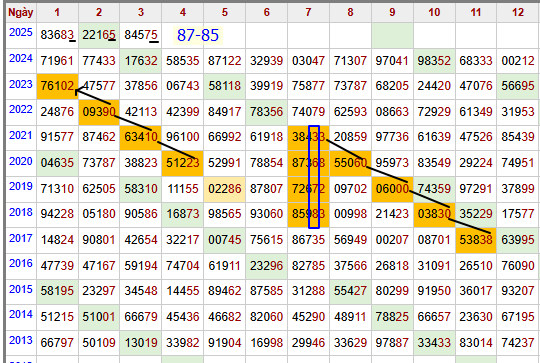The image size is (540, 363).
Task: Select column header 12
Action: coord(518,12)
